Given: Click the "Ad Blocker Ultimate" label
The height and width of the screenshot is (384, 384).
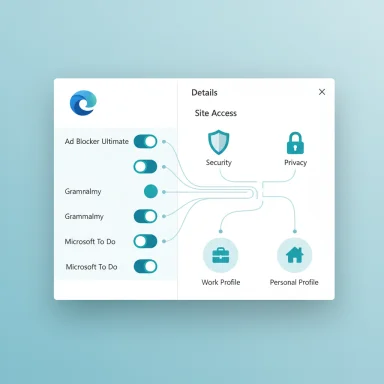Looking at the screenshot, I should point(97,141).
